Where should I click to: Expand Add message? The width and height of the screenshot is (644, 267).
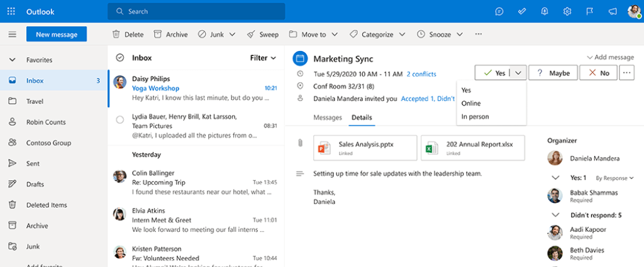[x=610, y=57]
